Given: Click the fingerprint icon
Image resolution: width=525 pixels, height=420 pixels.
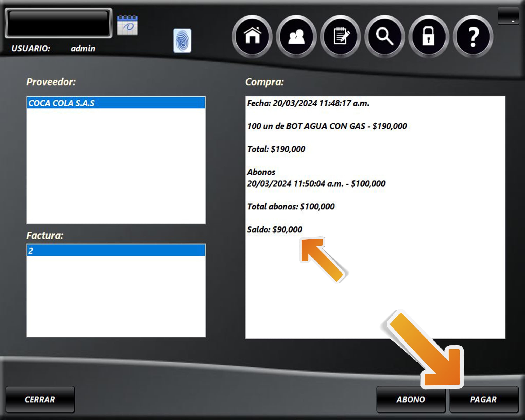Looking at the screenshot, I should (182, 41).
